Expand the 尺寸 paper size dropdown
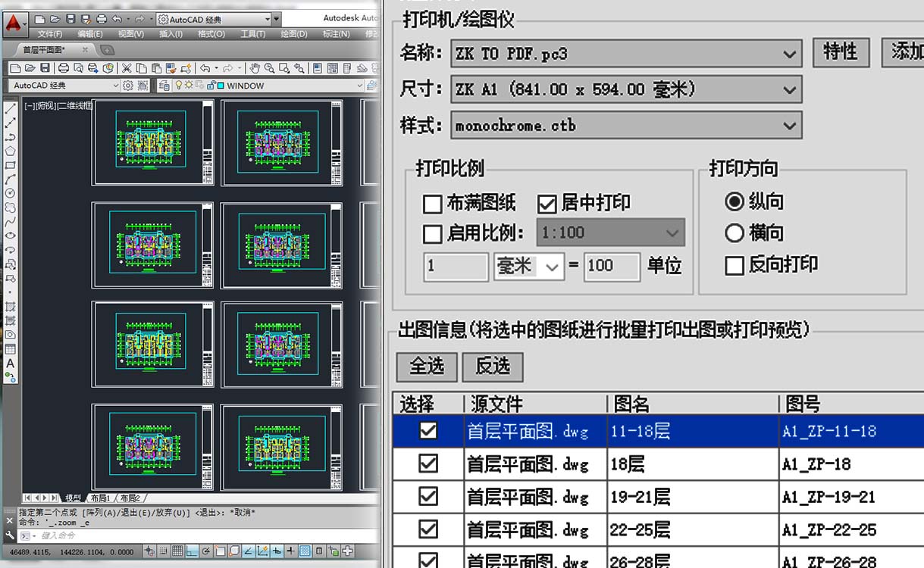 (x=789, y=90)
